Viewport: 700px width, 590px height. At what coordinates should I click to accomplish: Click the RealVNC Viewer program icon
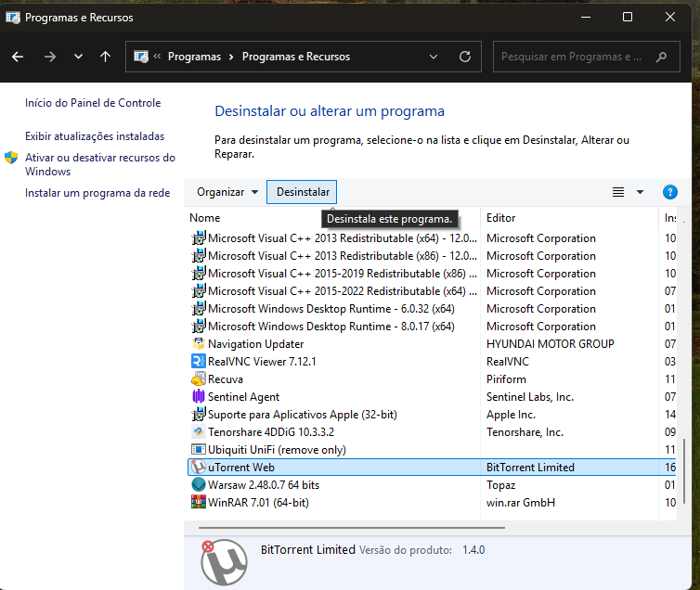coord(199,362)
